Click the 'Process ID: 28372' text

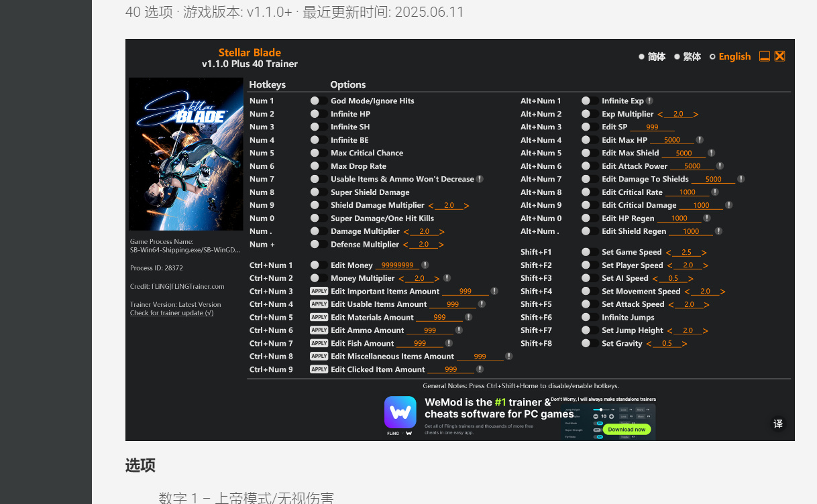(156, 268)
